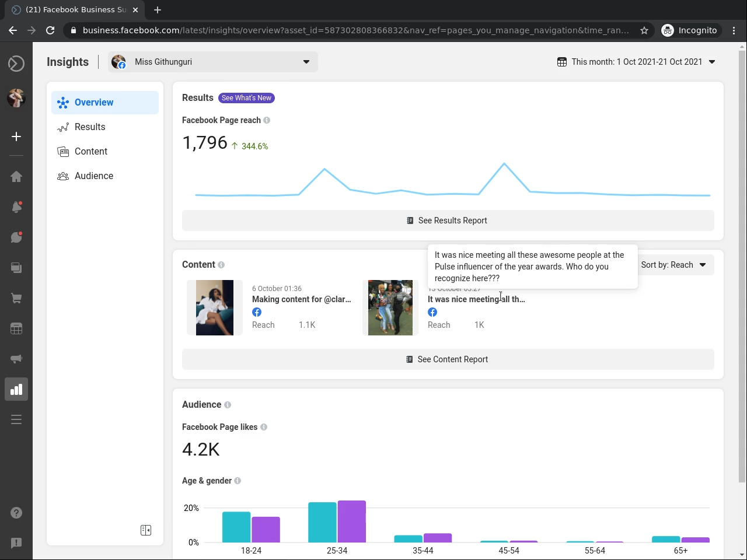
Task: Open the planner calendar grid icon
Action: (16, 328)
